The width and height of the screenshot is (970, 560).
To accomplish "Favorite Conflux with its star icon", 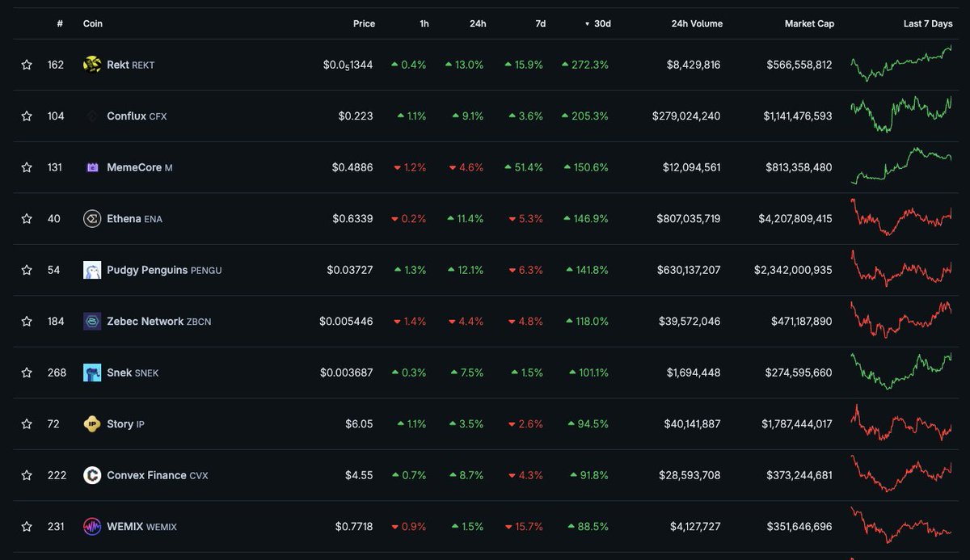I will (x=27, y=116).
